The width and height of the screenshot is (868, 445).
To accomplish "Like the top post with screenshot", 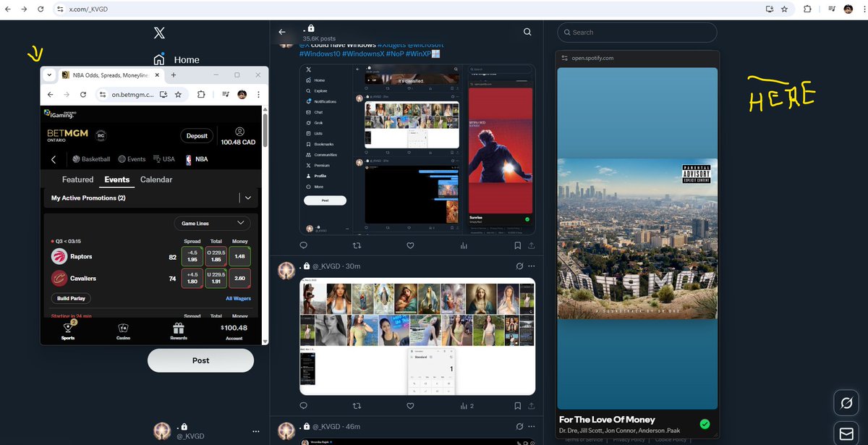I will (x=410, y=245).
